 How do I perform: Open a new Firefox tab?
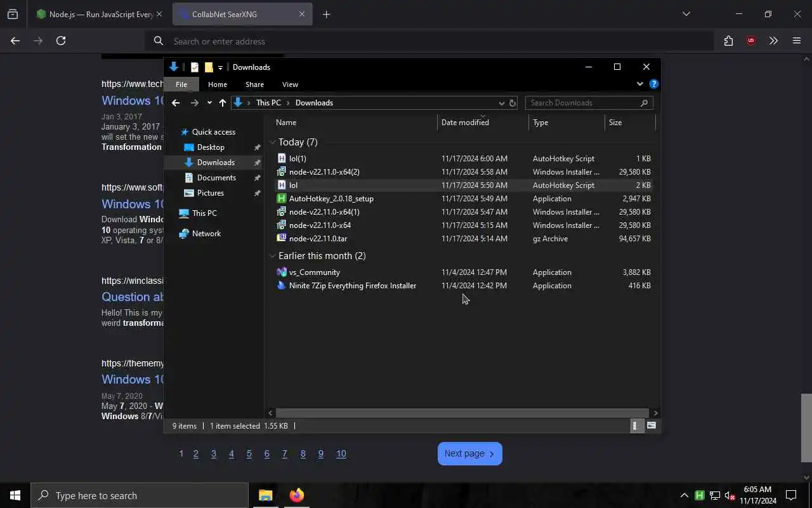pos(326,14)
